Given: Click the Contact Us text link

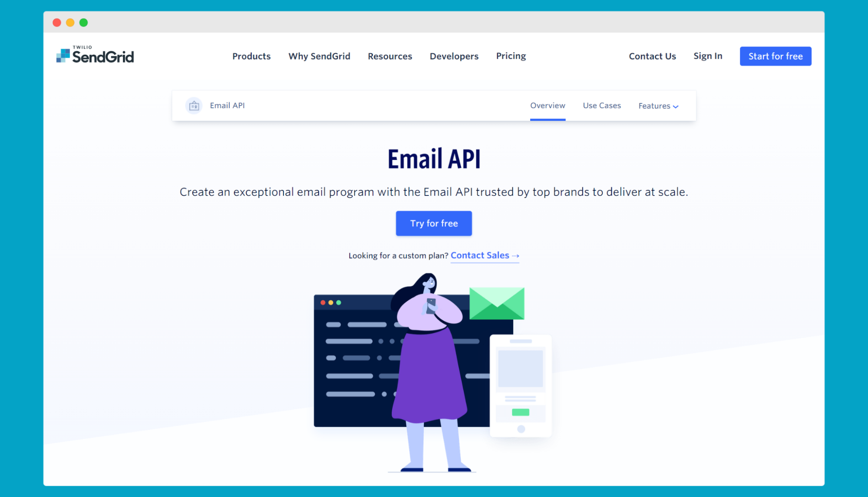Looking at the screenshot, I should point(652,56).
